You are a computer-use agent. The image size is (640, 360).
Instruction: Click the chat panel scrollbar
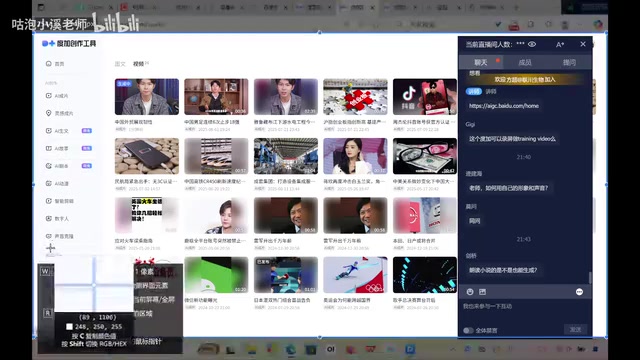pyautogui.click(x=590, y=278)
